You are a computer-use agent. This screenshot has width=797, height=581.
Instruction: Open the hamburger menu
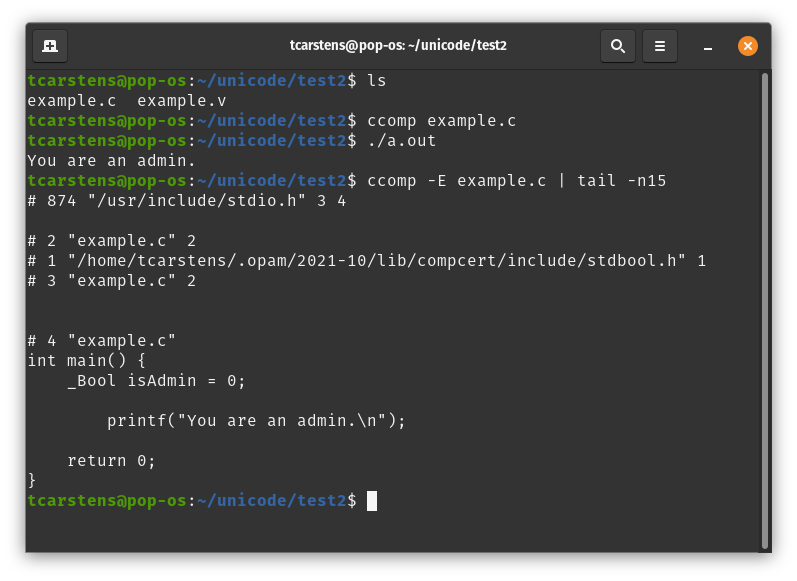tap(659, 46)
